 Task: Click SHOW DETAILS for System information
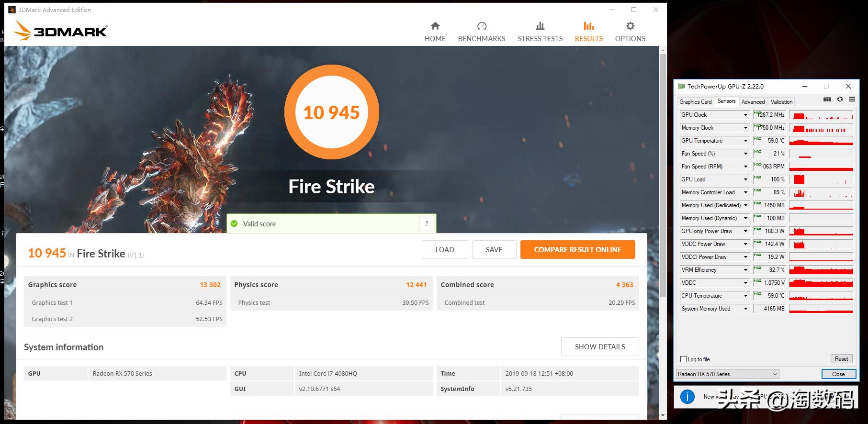(600, 347)
